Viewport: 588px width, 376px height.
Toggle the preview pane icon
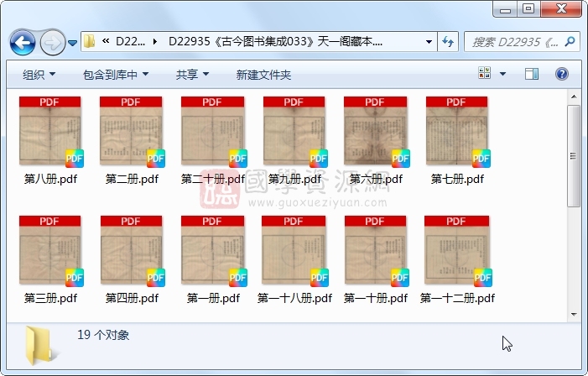point(532,74)
